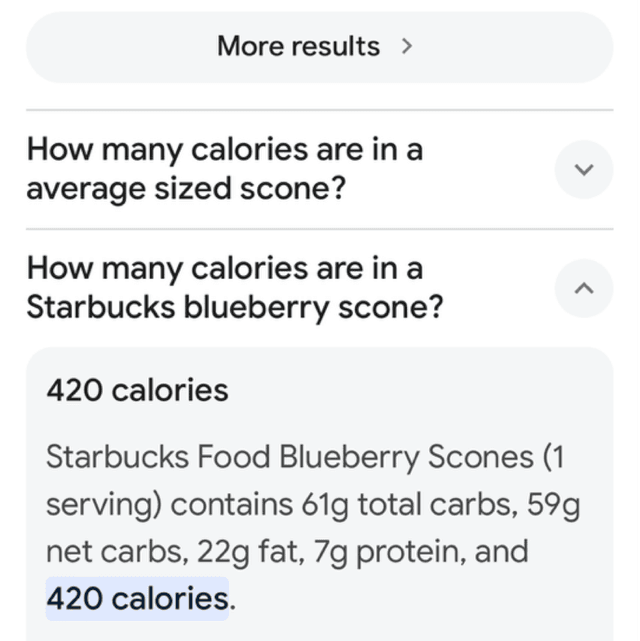Select the "More results" text label
Image resolution: width=640 pixels, height=641 pixels.
[298, 46]
